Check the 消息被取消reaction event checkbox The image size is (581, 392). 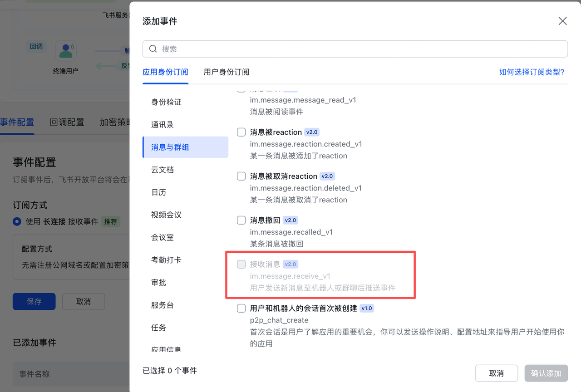(x=241, y=176)
